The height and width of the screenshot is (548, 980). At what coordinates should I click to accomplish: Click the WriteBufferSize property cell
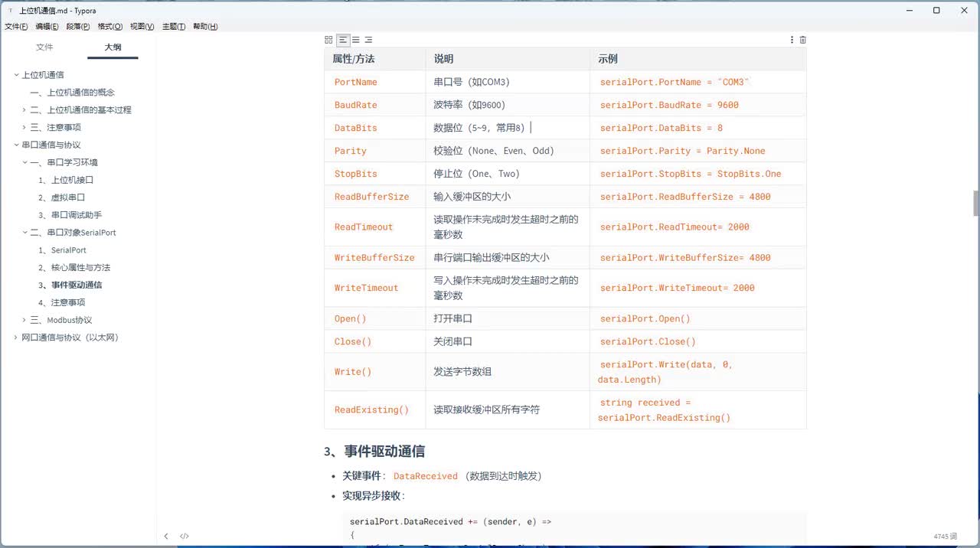[x=374, y=257]
